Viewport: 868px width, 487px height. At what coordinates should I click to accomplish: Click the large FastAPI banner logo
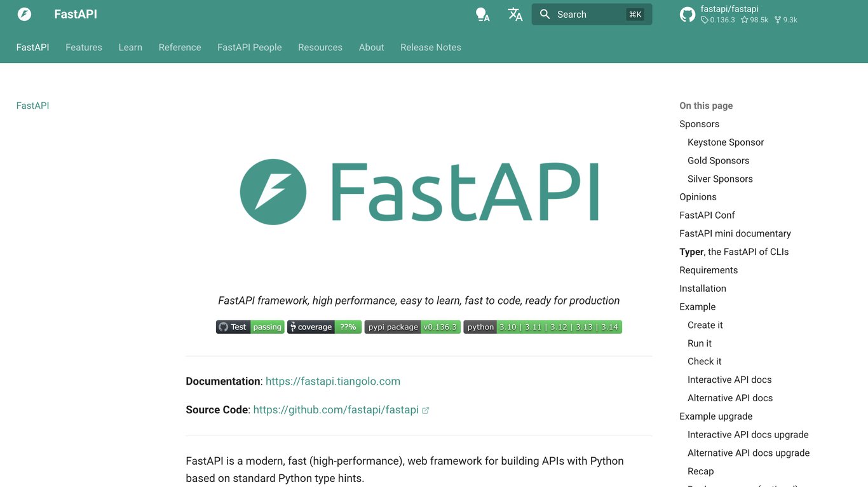419,192
